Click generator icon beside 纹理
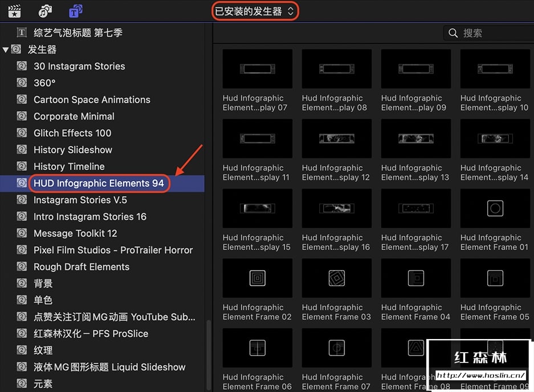This screenshot has width=534, height=392. (x=22, y=350)
